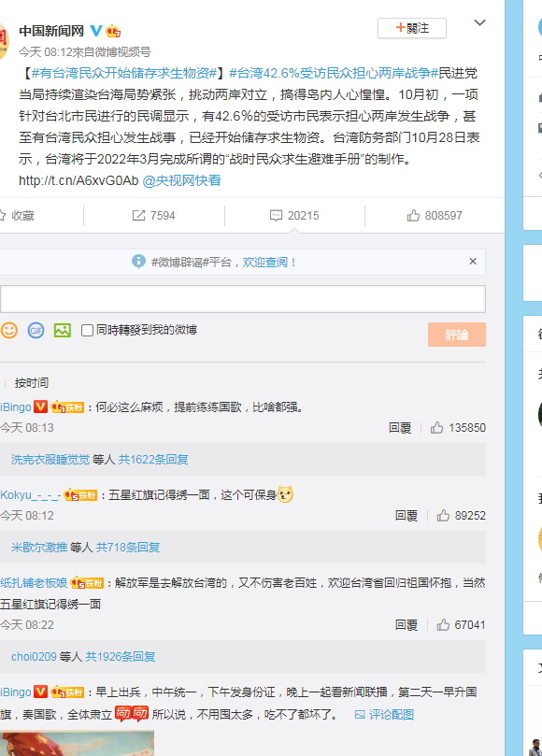Open iBingo profile on 08:13 comment
Image resolution: width=542 pixels, height=756 pixels.
point(16,407)
